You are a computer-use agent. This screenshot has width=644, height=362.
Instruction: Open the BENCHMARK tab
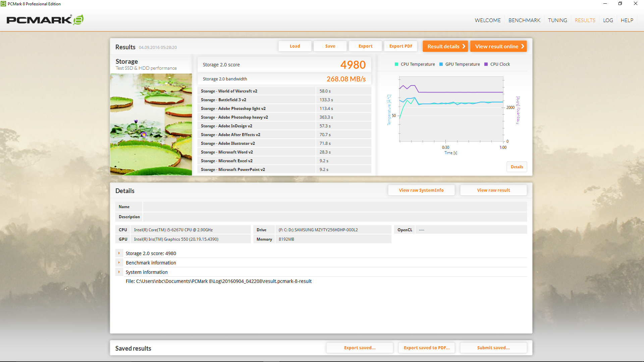point(524,20)
